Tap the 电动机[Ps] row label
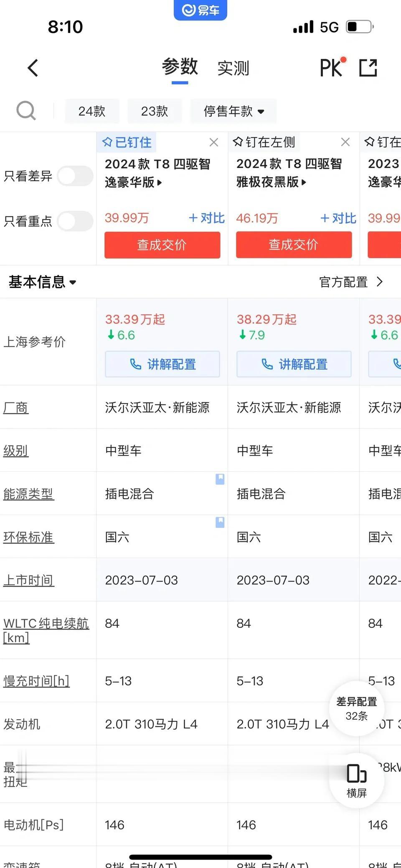The height and width of the screenshot is (868, 401). point(33,825)
